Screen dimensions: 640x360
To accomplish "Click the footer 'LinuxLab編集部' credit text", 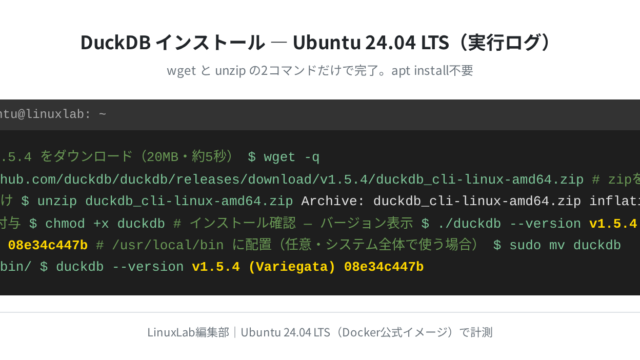I will tap(188, 332).
